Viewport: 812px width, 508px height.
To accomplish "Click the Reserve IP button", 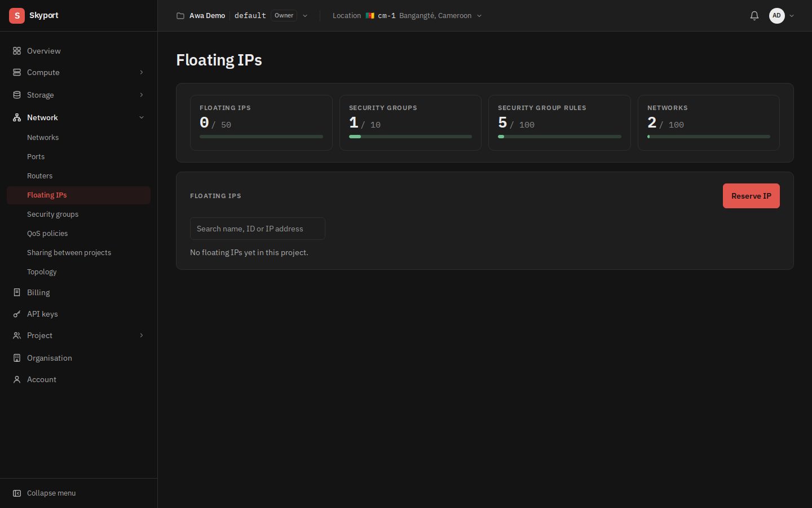I will 751,196.
